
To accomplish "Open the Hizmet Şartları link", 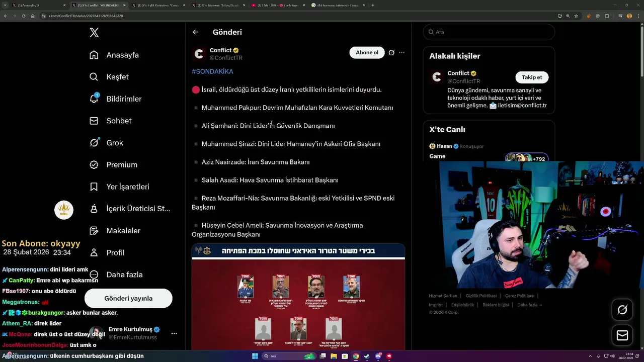I will coord(443,296).
